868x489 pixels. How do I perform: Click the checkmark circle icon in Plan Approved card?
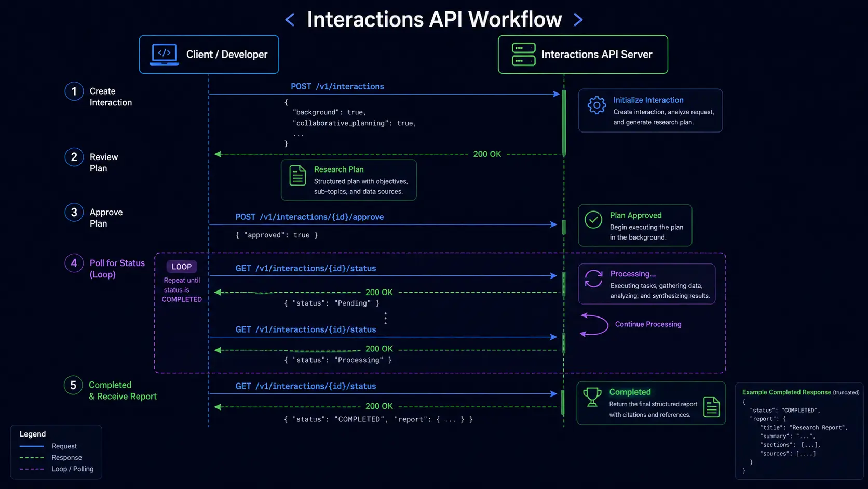593,220
